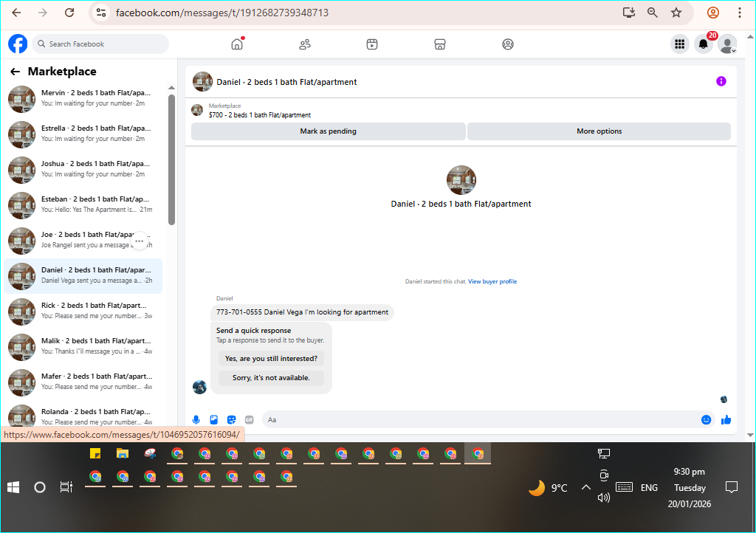Image resolution: width=756 pixels, height=533 pixels.
Task: Click the Facebook logo icon
Action: pyautogui.click(x=18, y=44)
